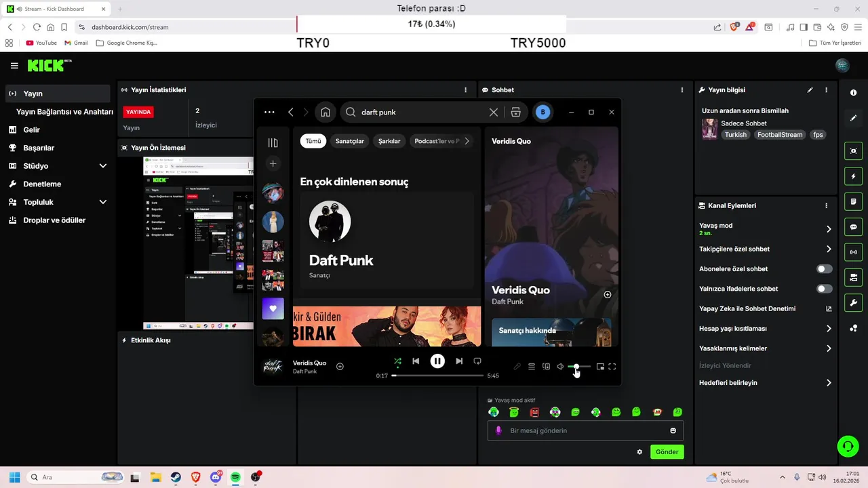Create playlist with the plus icon in sidebar

coord(273,163)
